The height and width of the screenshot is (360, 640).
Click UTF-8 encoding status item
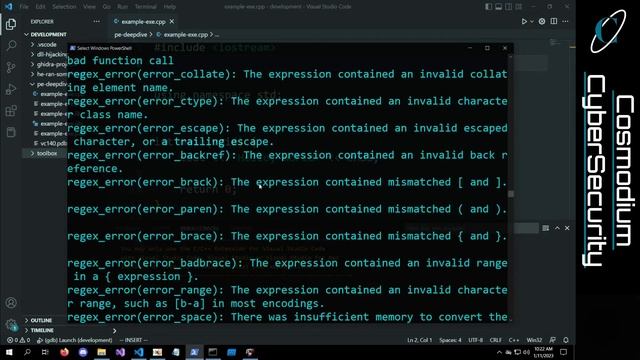(x=476, y=340)
